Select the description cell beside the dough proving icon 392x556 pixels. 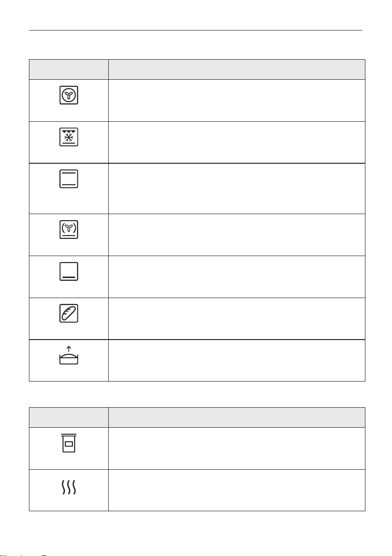point(237,360)
